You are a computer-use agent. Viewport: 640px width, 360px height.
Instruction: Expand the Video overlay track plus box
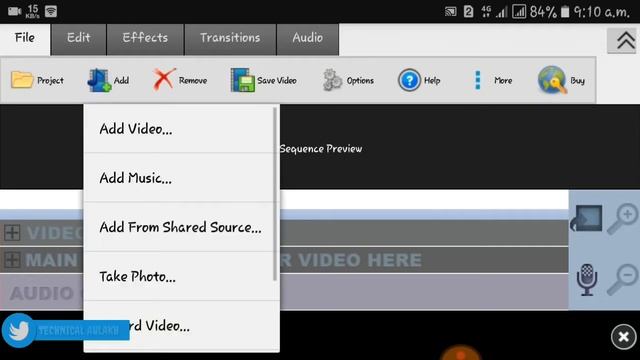click(x=12, y=233)
